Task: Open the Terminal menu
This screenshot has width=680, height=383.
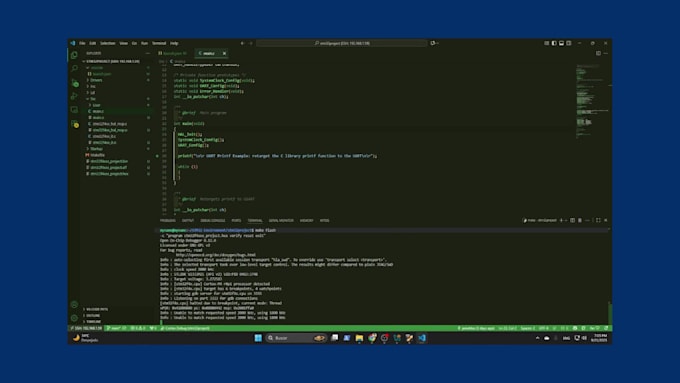Action: (159, 43)
